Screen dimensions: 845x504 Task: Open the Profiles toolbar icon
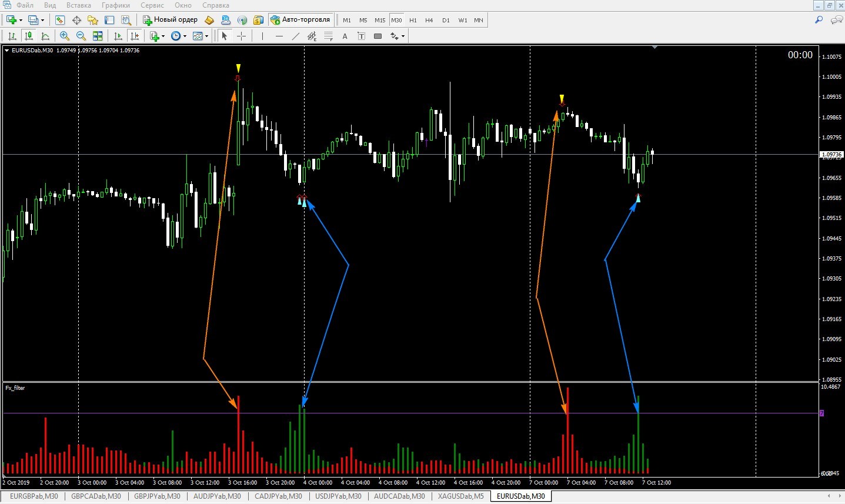click(33, 20)
